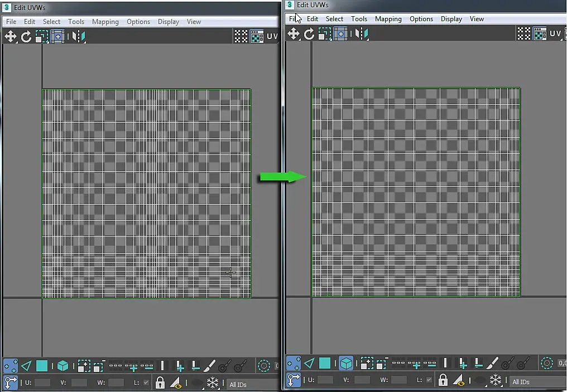Toggle checker map display icon in left window
Image resolution: width=567 pixels, height=392 pixels.
(257, 36)
